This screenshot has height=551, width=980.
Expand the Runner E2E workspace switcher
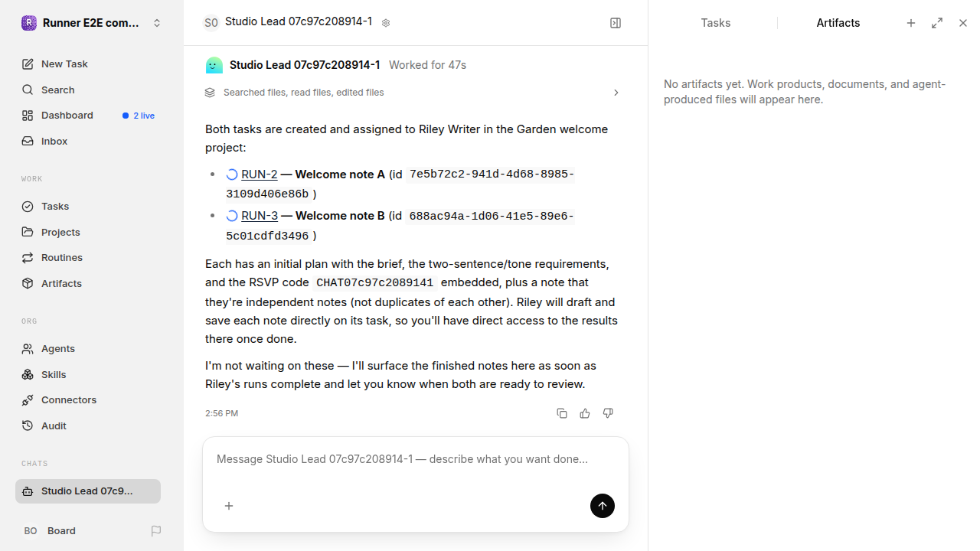pos(92,23)
